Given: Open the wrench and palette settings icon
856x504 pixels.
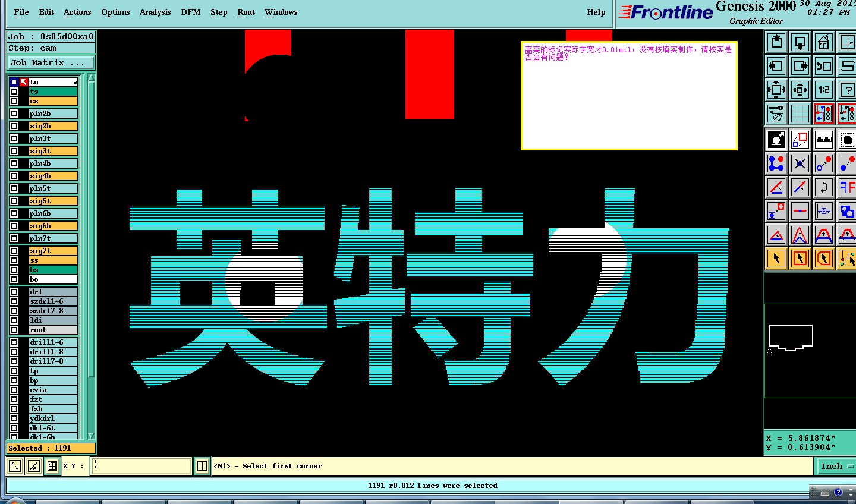Looking at the screenshot, I should pos(776,114).
